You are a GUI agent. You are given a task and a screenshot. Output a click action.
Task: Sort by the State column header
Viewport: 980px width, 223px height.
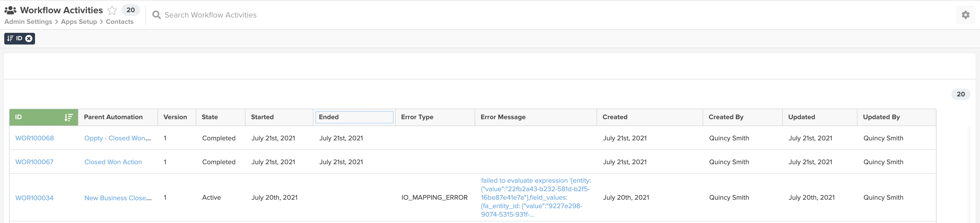click(210, 117)
